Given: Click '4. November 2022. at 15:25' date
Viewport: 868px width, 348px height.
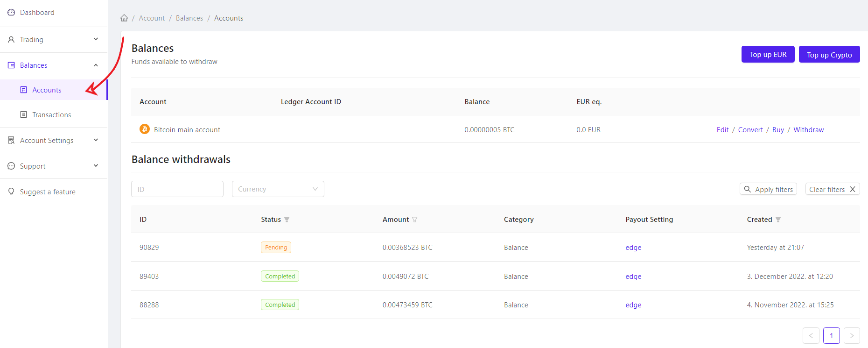Looking at the screenshot, I should click(x=790, y=305).
